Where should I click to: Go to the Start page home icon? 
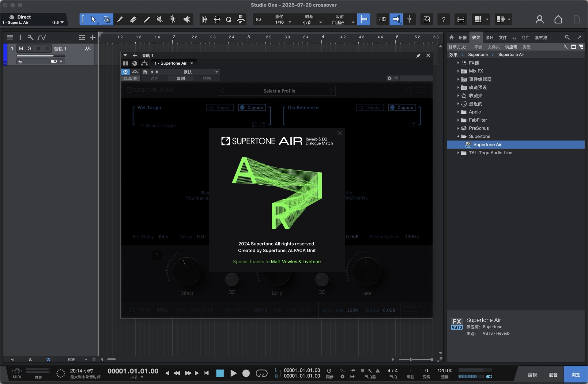tap(558, 20)
